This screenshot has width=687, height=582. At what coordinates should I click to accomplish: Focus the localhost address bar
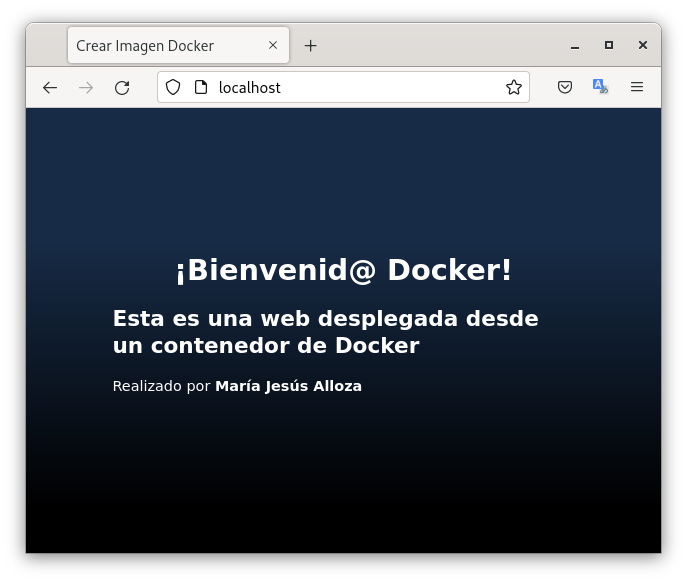[x=350, y=88]
